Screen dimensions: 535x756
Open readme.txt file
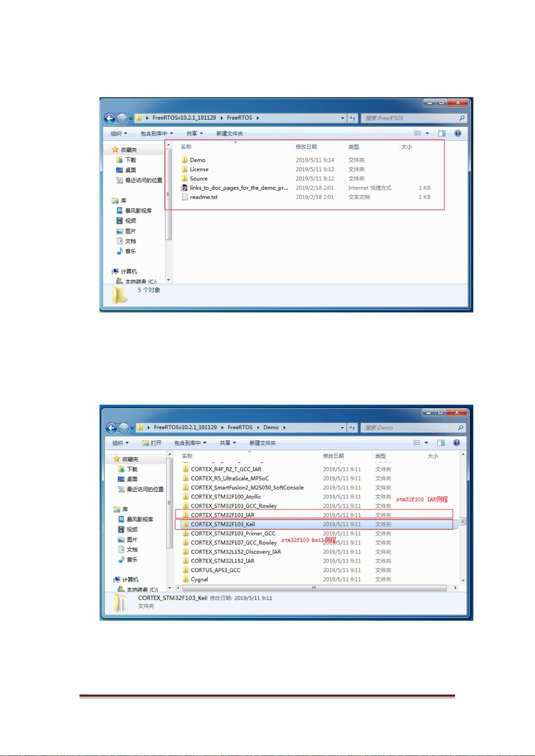click(203, 197)
